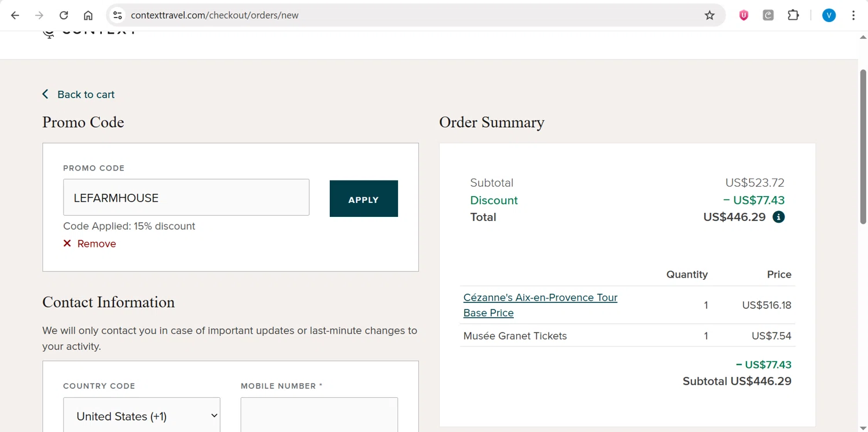
Task: Reload the checkout page
Action: (x=64, y=15)
